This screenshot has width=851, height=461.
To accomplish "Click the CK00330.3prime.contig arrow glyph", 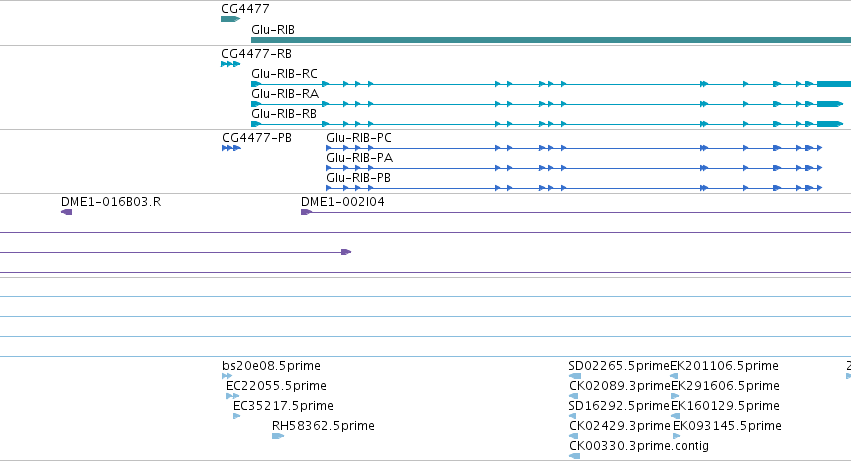I will tap(574, 456).
